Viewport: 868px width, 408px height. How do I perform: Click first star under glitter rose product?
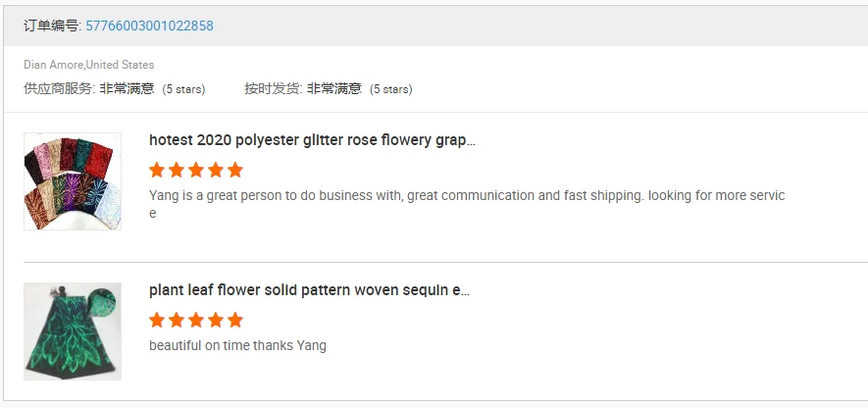pos(157,170)
